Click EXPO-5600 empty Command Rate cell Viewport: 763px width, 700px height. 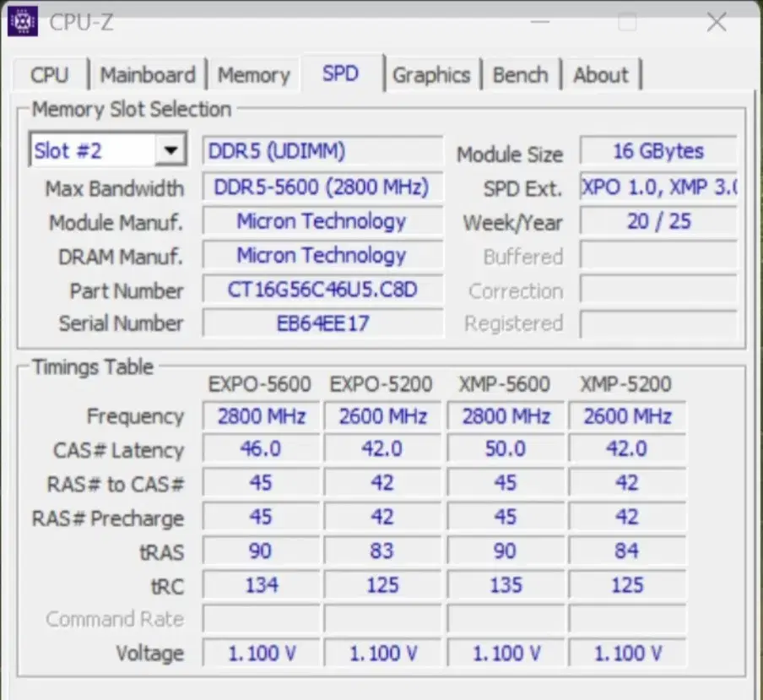click(x=262, y=619)
